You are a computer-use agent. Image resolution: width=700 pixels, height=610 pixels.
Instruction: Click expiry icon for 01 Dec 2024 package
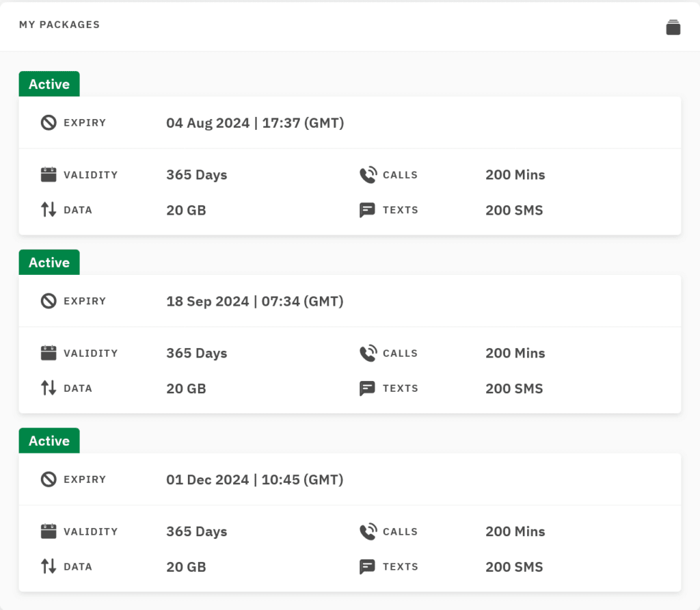pyautogui.click(x=49, y=480)
